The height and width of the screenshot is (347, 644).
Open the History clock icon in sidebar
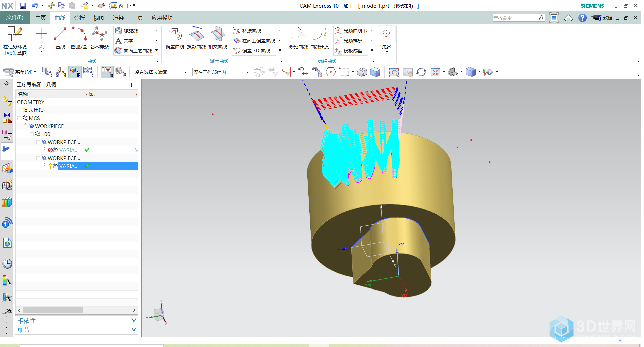pyautogui.click(x=7, y=264)
